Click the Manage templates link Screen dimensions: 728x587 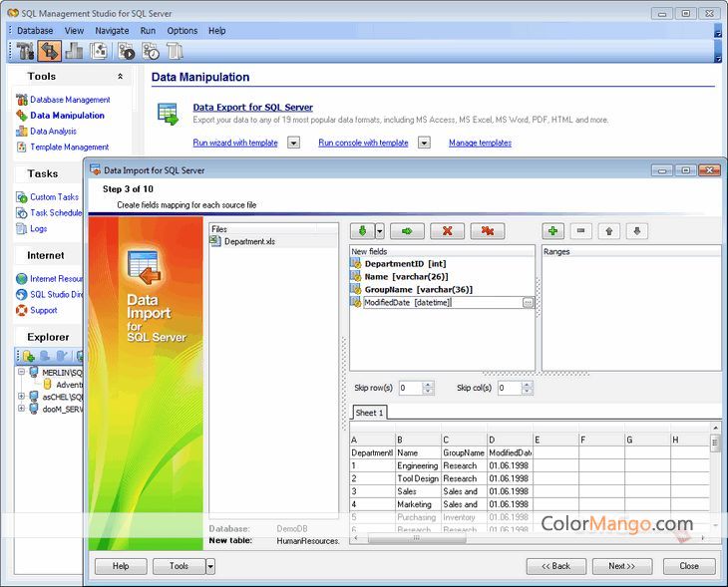(480, 143)
